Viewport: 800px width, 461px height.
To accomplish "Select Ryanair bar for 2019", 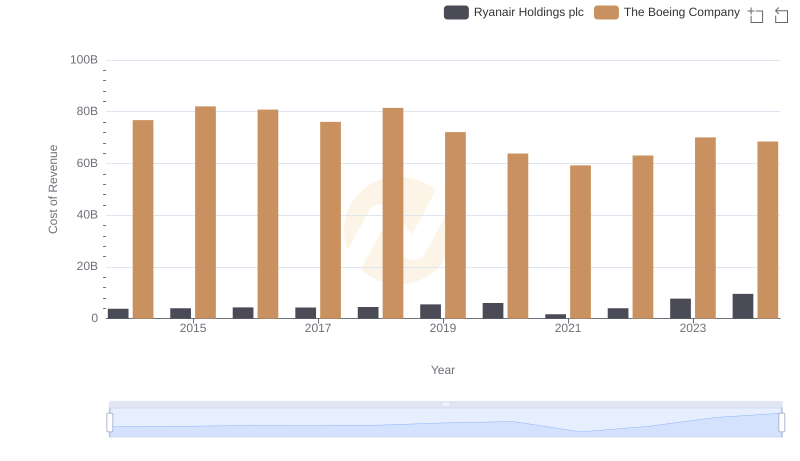I will click(x=431, y=312).
